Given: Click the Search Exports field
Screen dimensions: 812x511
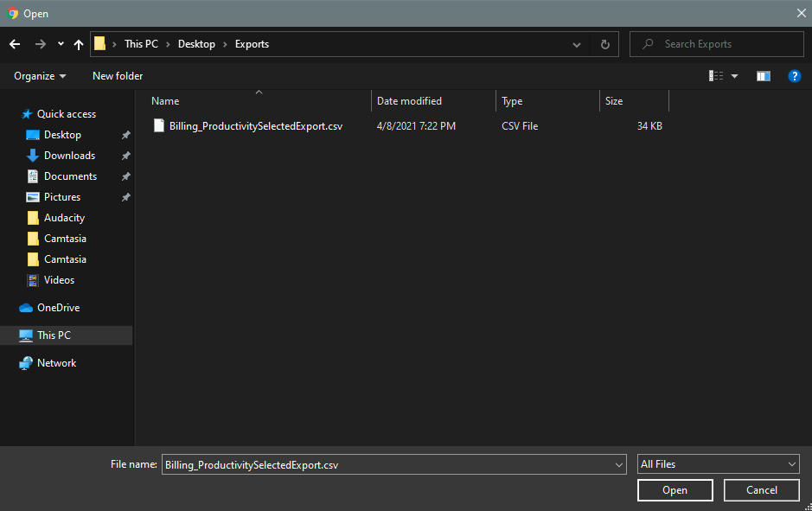Looking at the screenshot, I should coord(726,44).
